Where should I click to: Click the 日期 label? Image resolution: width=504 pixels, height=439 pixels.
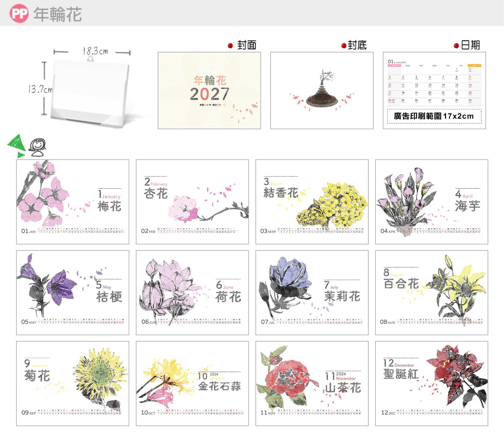(471, 45)
